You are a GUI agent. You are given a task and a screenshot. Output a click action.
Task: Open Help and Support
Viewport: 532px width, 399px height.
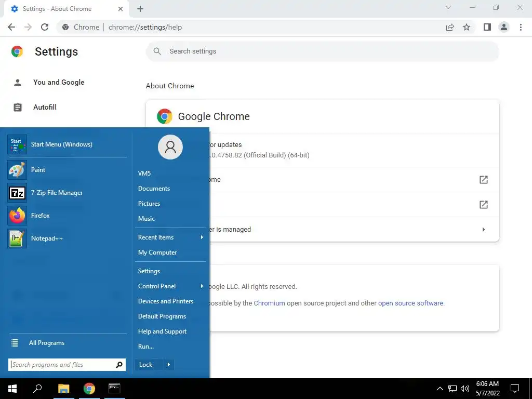coord(162,331)
